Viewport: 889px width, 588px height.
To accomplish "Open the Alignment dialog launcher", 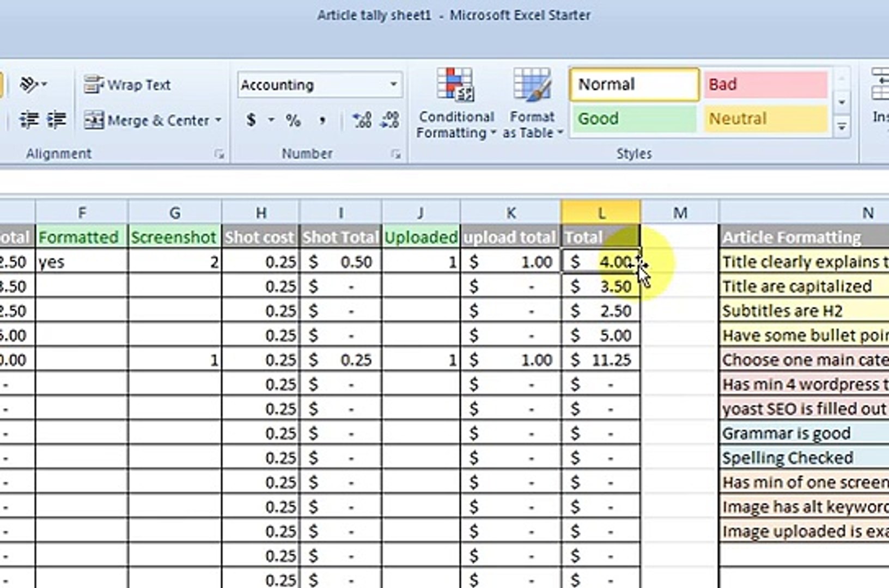I will tap(221, 154).
